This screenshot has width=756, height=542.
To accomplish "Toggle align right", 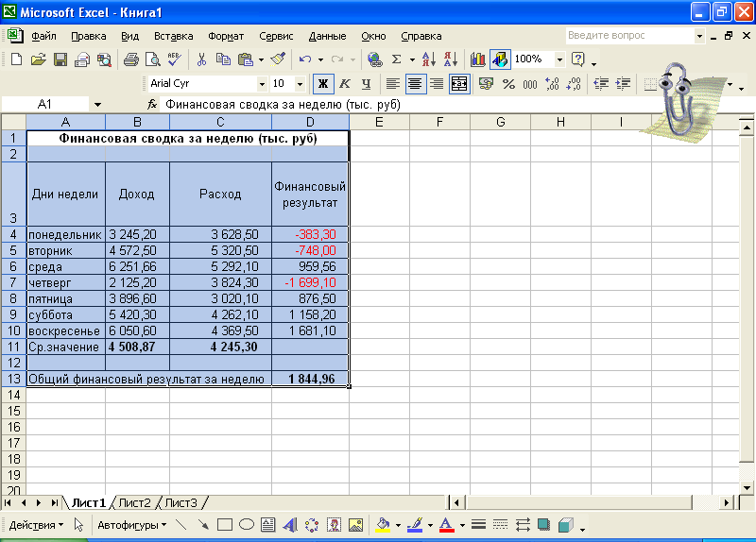I will tap(437, 84).
